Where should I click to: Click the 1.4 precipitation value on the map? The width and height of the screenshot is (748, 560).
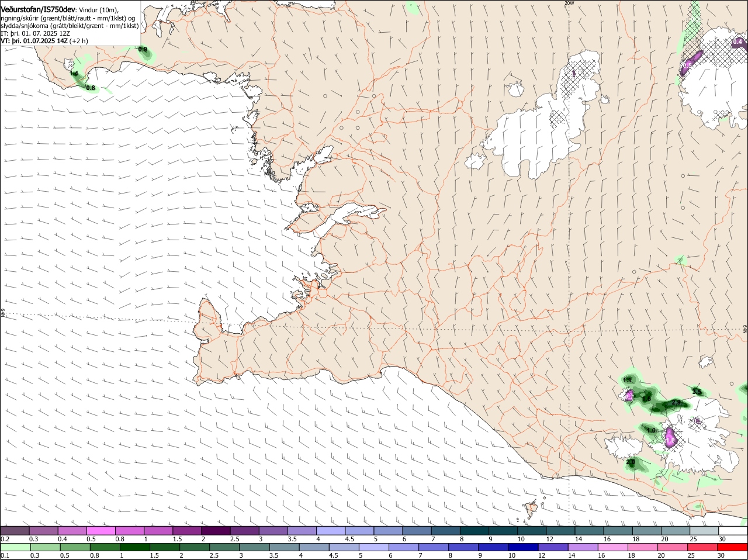point(74,73)
